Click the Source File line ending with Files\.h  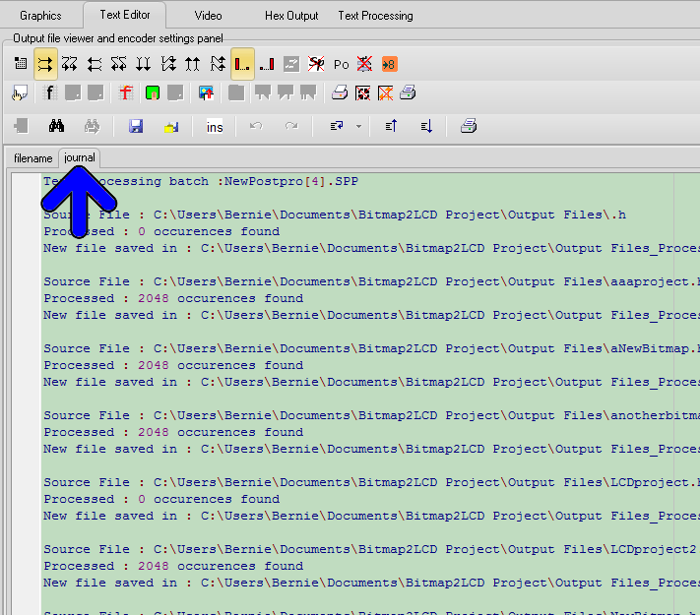(x=335, y=215)
